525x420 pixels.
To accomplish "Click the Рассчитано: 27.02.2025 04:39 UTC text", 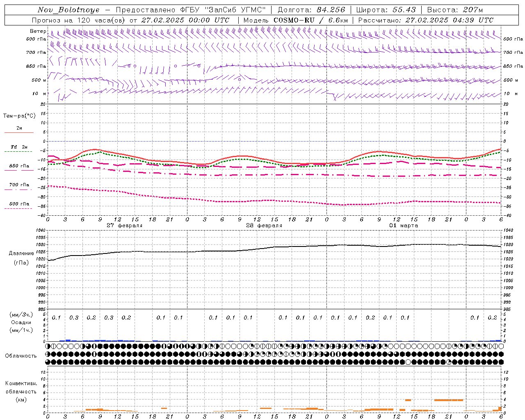I will 426,20.
